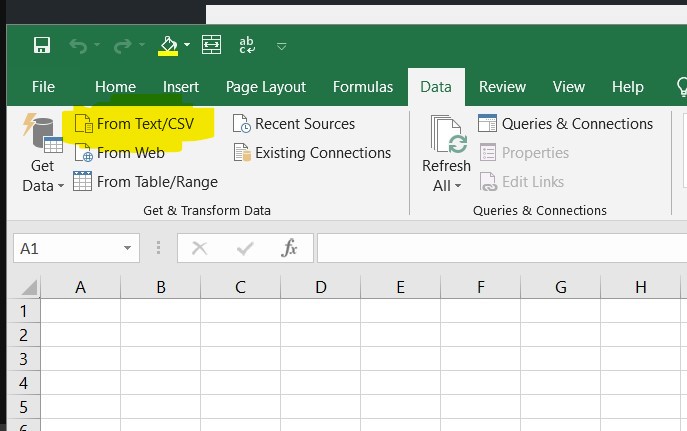
Task: Select row 3 header
Action: point(24,359)
